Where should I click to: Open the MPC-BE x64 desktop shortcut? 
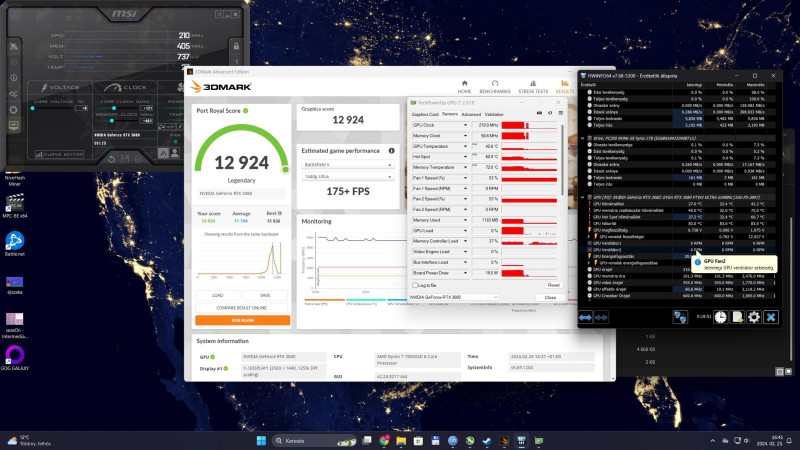[15, 206]
